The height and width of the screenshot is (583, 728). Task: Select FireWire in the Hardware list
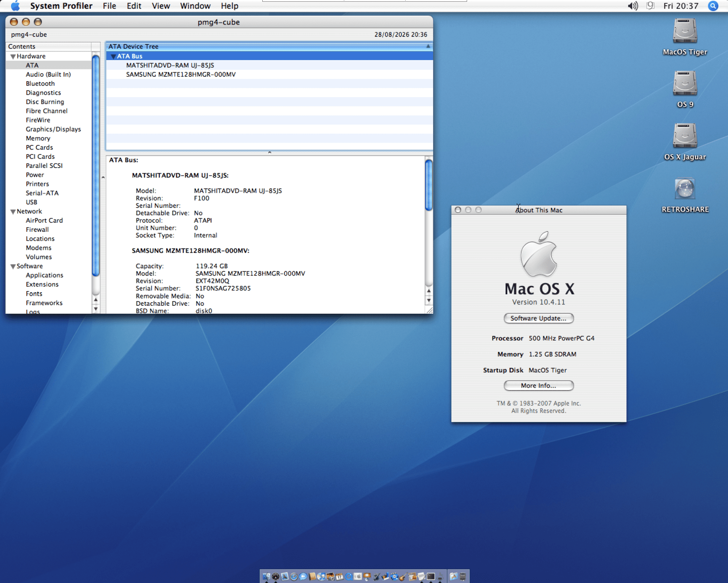pyautogui.click(x=38, y=120)
